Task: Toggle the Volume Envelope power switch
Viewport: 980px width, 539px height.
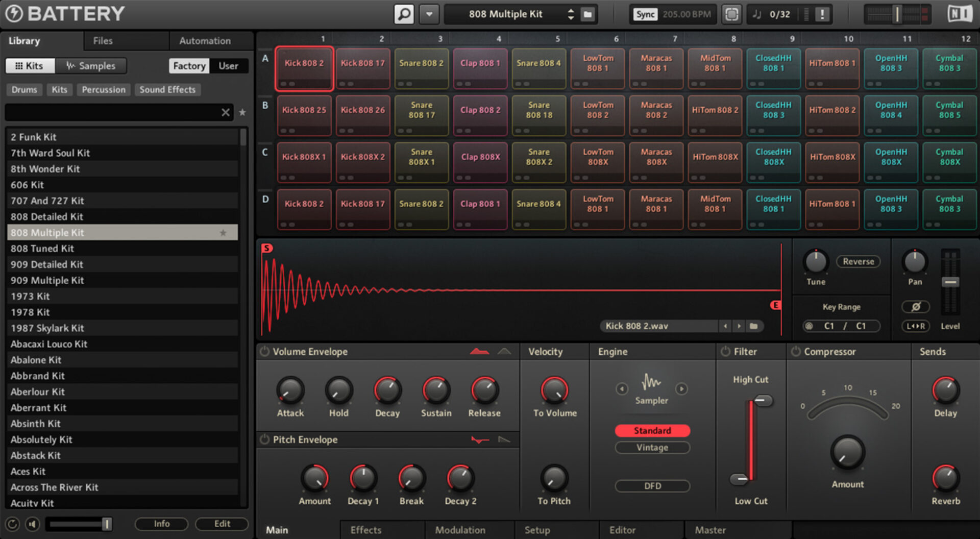Action: tap(265, 351)
